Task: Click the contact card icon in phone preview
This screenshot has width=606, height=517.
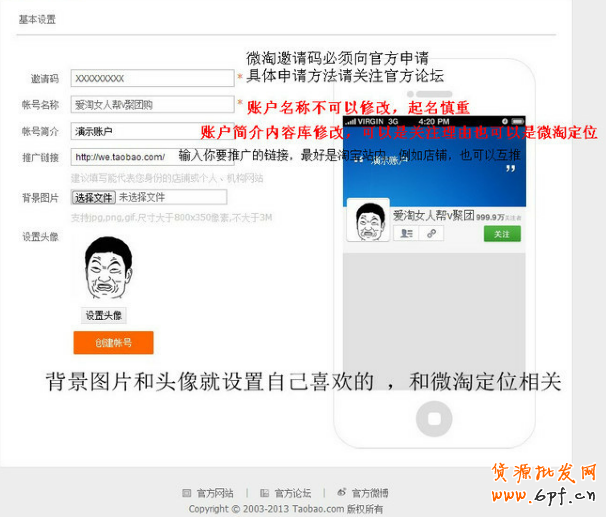Action: click(x=406, y=233)
